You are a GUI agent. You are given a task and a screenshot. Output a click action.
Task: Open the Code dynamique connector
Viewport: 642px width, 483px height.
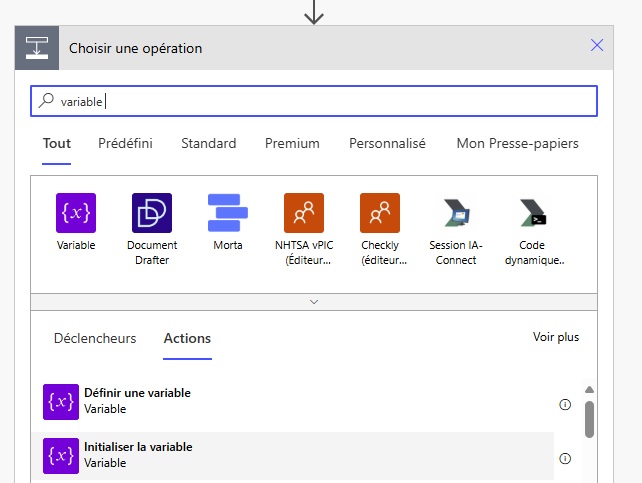532,213
